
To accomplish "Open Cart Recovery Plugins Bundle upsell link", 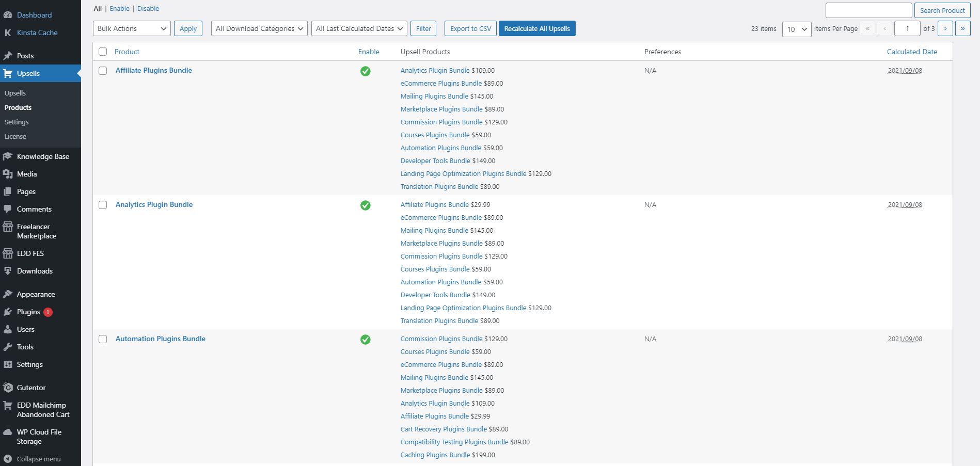I will pos(444,429).
